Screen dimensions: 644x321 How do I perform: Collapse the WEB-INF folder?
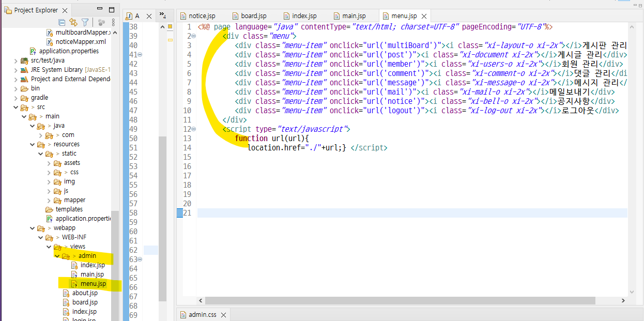[40, 237]
